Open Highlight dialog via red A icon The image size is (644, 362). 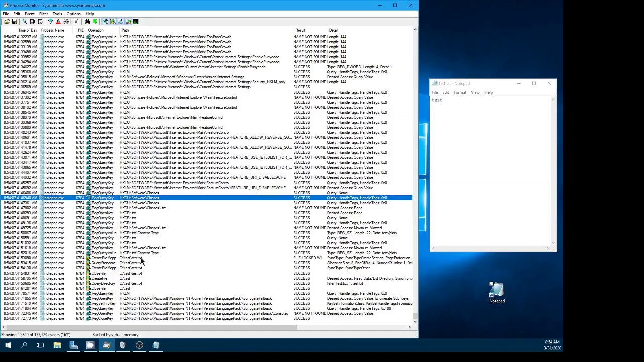[x=58, y=22]
